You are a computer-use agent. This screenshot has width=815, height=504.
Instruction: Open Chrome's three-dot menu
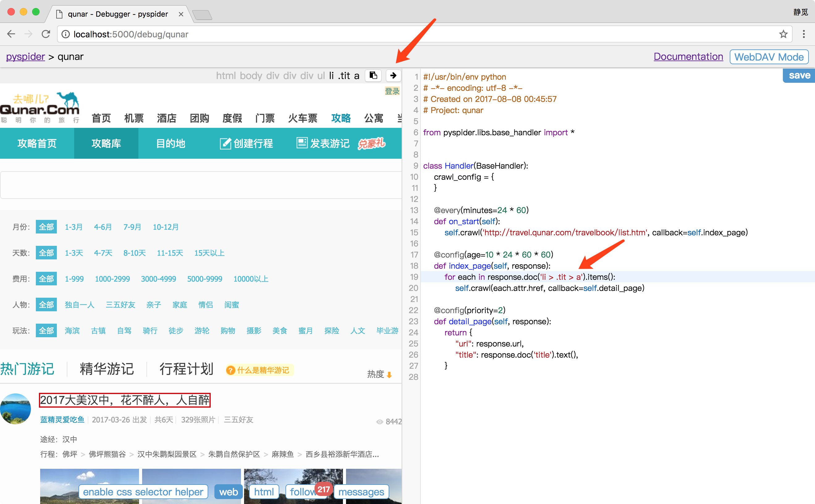(x=804, y=34)
